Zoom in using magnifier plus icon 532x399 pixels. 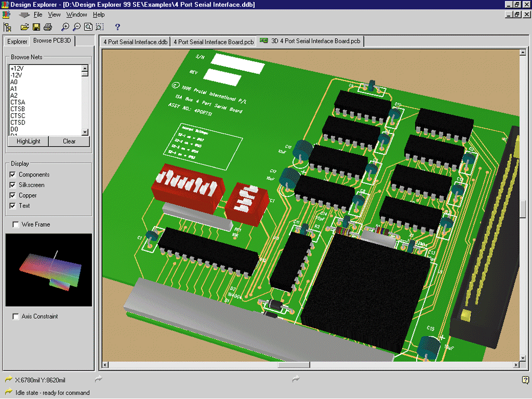coord(65,27)
